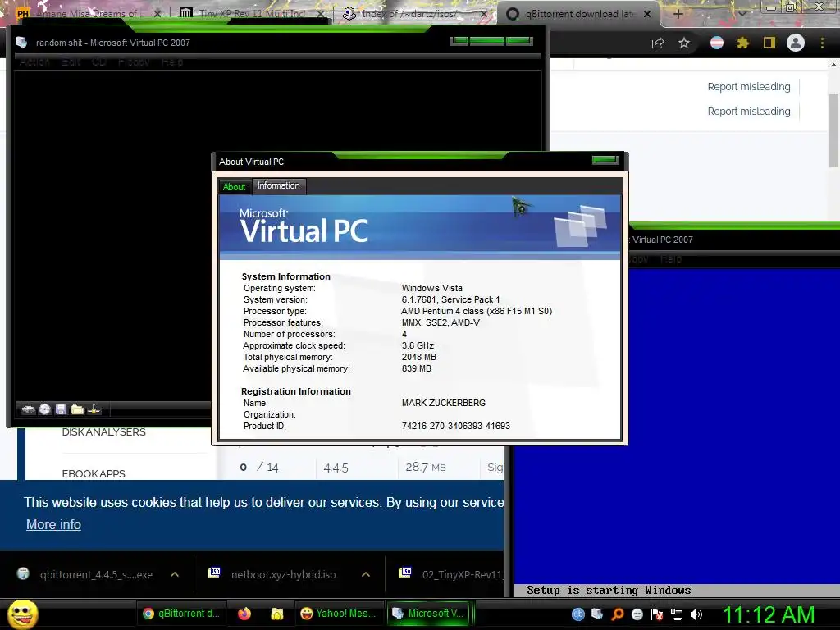Click the hard disk icon in Virtual PC status bar

click(28, 410)
